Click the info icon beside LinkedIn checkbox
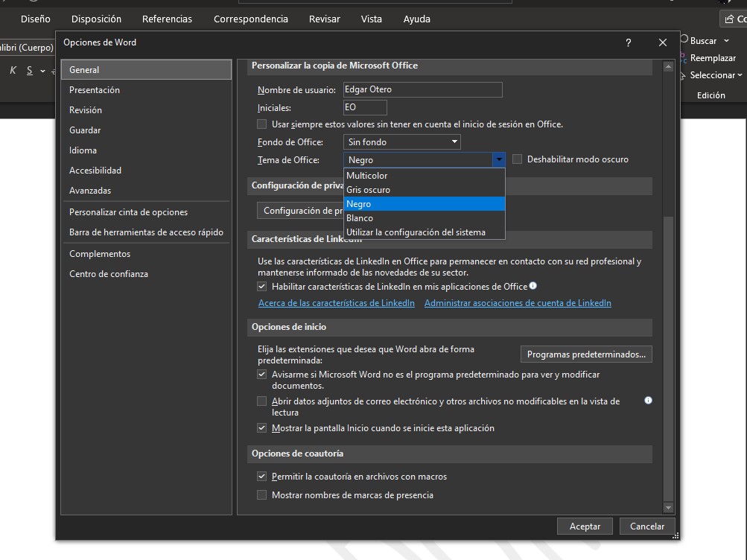This screenshot has height=560, width=747. [533, 286]
